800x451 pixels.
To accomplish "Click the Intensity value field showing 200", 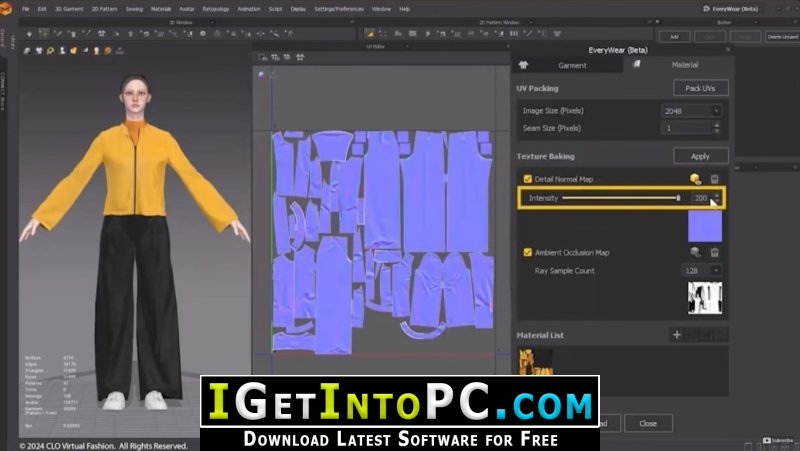I will [x=702, y=198].
